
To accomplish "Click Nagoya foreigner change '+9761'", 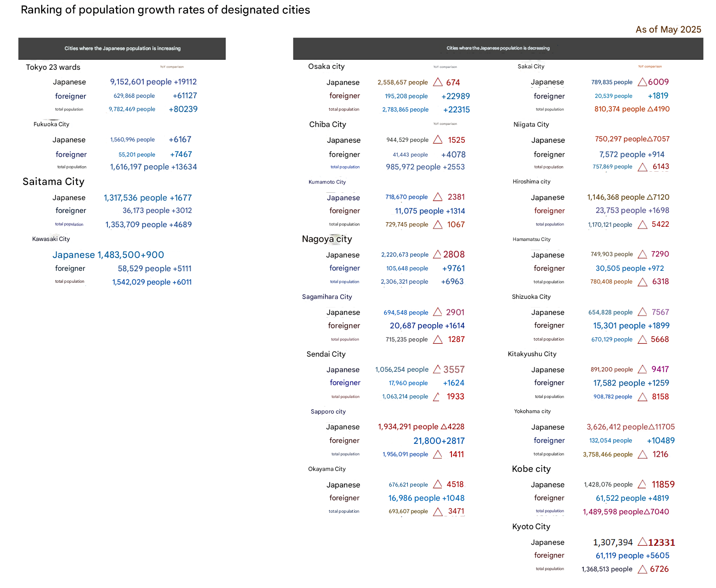I will (453, 269).
